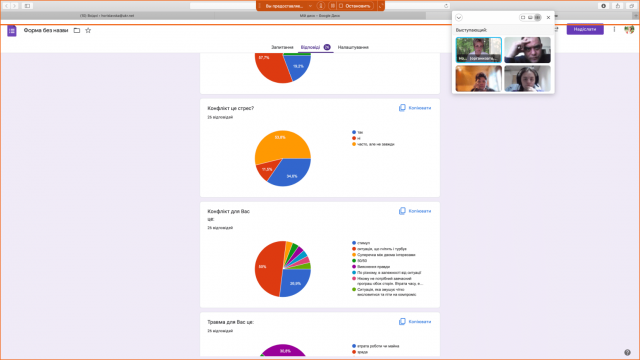This screenshot has height=360, width=640.
Task: Open the 'Запитання' tab
Action: point(282,47)
